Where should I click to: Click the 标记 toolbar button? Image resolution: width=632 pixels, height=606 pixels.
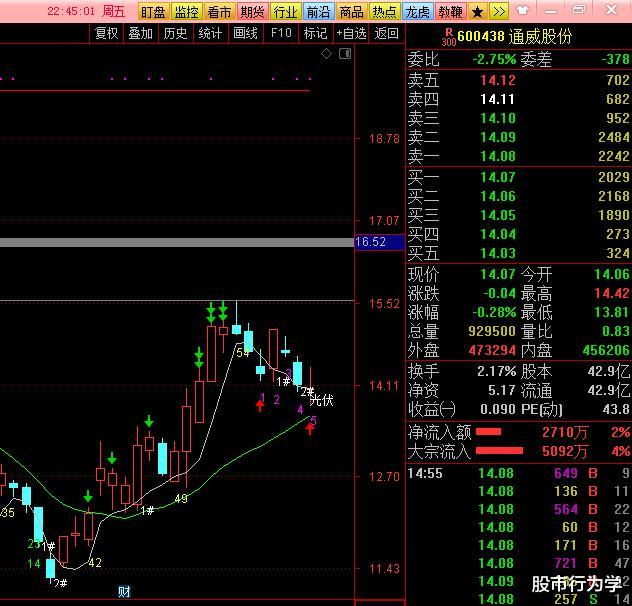click(315, 33)
